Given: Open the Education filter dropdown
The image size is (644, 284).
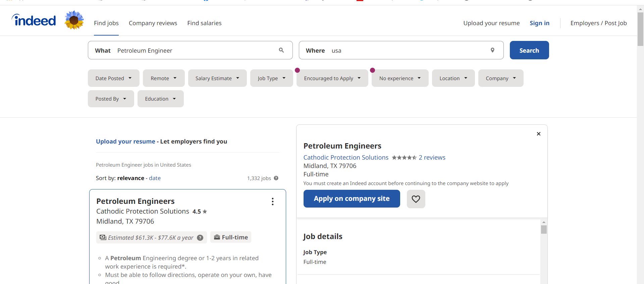Looking at the screenshot, I should click(x=161, y=99).
